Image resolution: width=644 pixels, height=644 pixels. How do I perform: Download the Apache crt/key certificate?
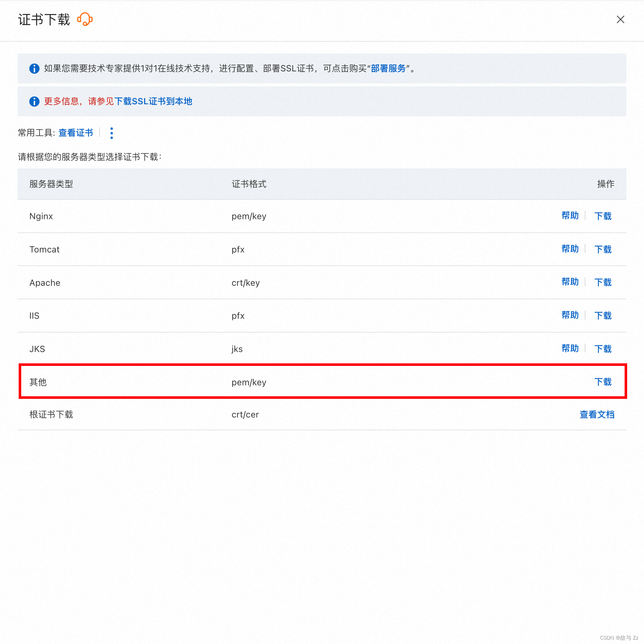pos(603,282)
